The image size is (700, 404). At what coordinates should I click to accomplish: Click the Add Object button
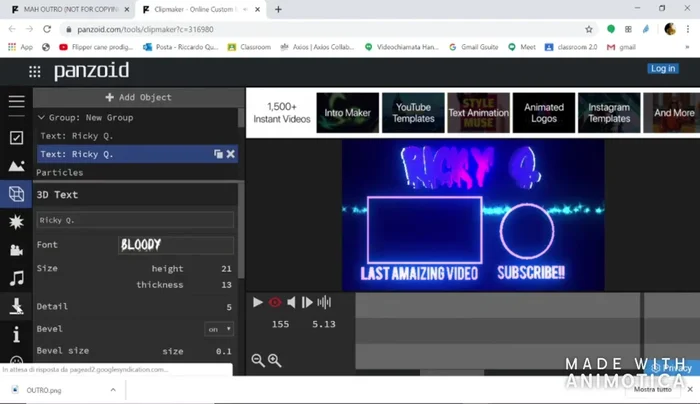tap(138, 97)
